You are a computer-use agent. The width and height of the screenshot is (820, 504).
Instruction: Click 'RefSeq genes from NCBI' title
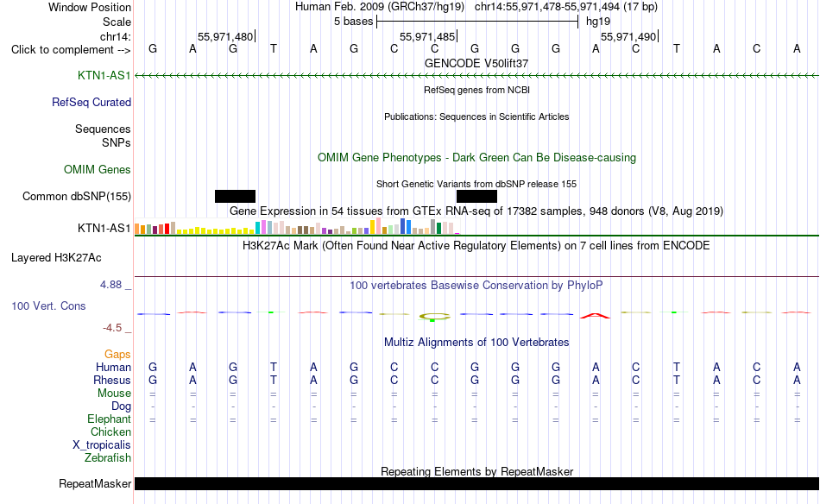tap(477, 90)
